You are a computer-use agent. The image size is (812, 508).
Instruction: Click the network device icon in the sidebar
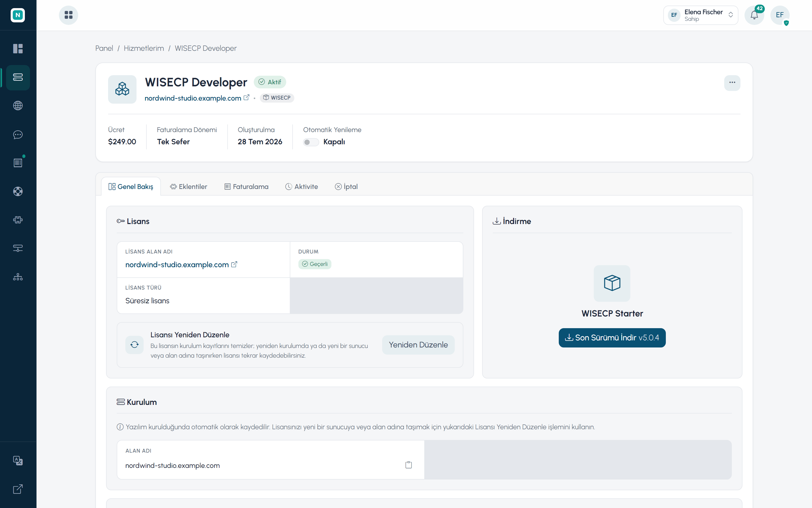tap(18, 248)
